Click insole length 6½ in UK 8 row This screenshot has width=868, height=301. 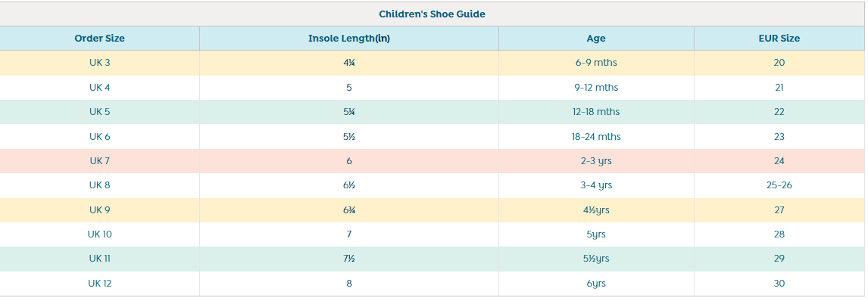(x=348, y=185)
